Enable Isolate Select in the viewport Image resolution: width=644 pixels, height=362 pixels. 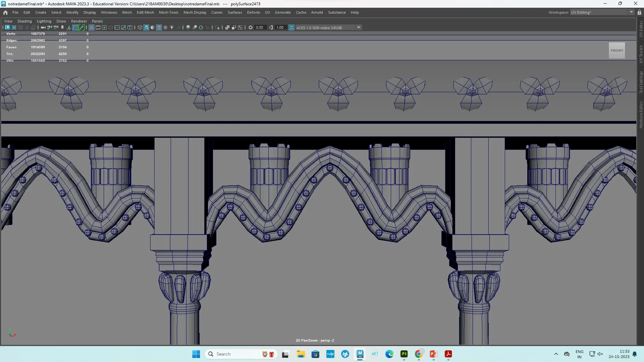coord(218,27)
